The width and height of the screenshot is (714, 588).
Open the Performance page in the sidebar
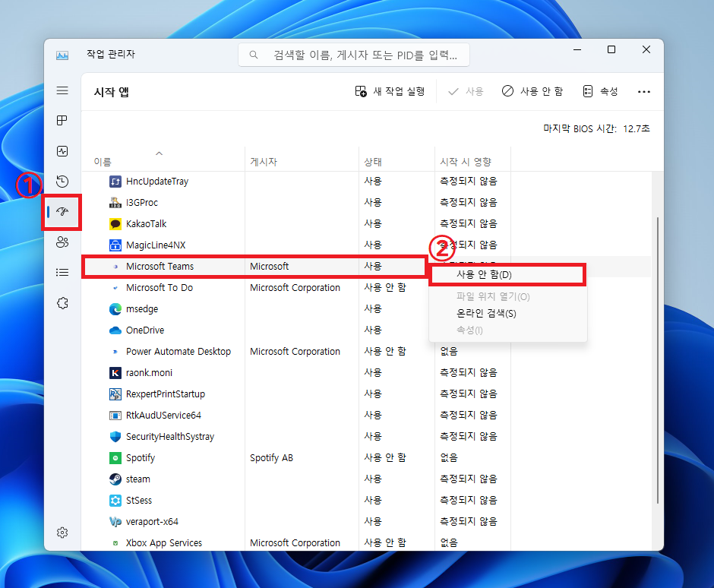tap(62, 150)
